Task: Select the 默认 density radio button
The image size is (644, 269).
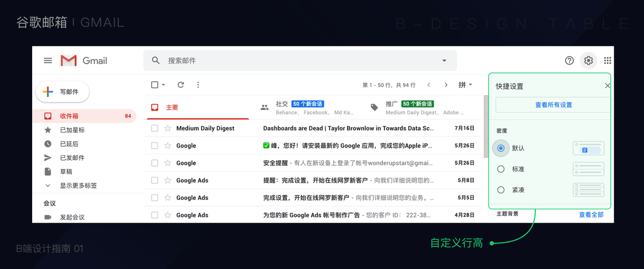Action: [x=501, y=148]
